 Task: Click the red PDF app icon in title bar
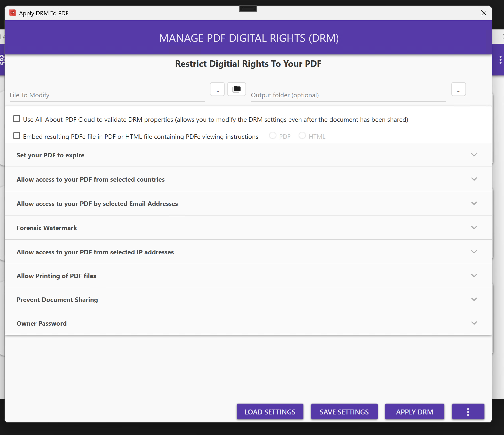click(13, 13)
